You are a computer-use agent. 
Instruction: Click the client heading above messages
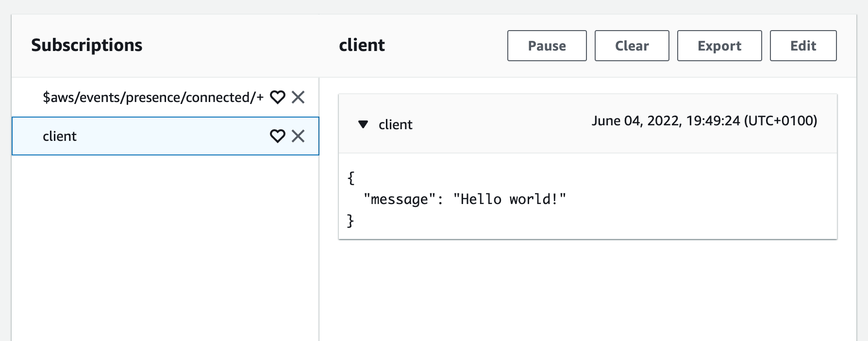click(362, 45)
